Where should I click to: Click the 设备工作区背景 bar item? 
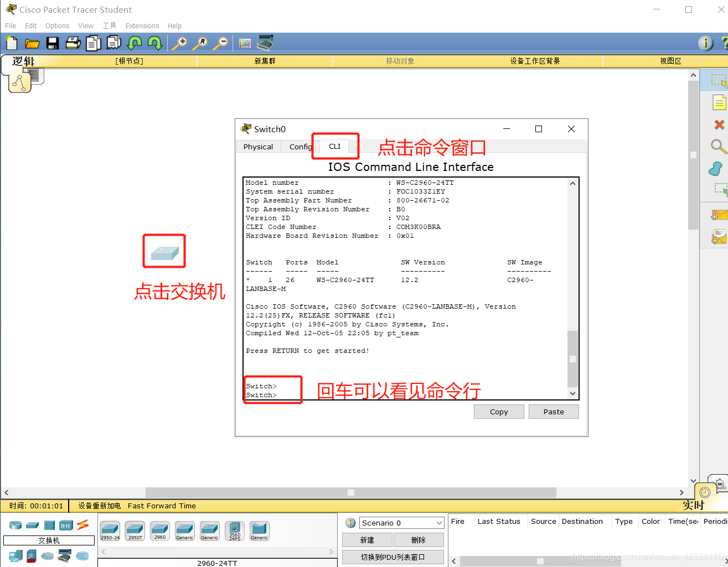coord(535,61)
